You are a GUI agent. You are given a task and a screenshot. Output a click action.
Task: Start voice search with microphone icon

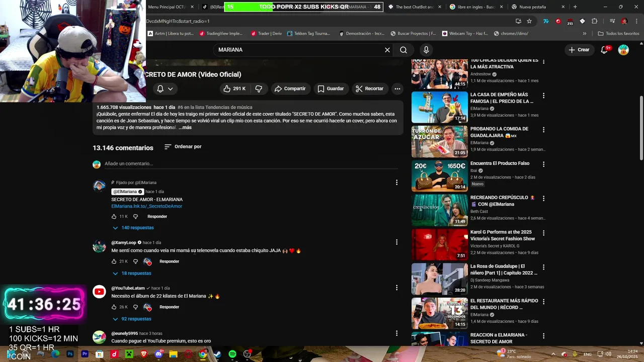[x=426, y=50]
